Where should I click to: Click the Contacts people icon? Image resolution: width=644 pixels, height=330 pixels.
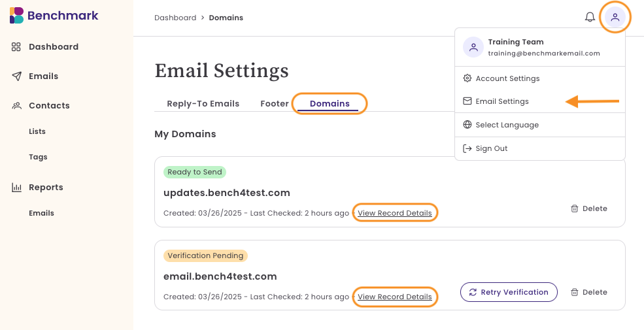point(16,105)
